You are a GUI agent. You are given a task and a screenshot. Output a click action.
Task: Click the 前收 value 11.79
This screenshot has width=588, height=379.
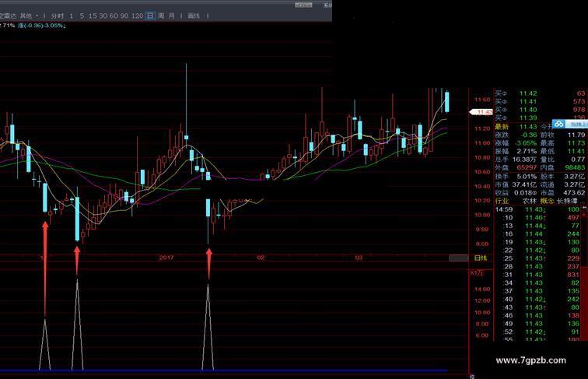[576, 135]
